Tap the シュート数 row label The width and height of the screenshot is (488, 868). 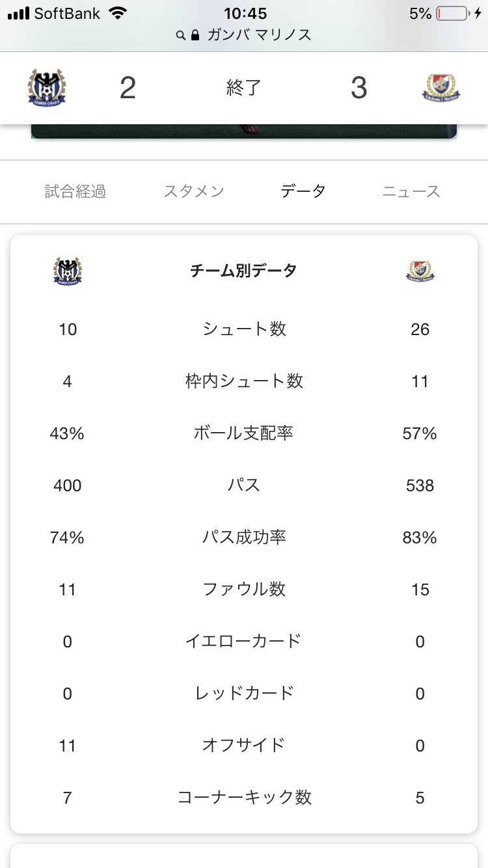pos(244,329)
